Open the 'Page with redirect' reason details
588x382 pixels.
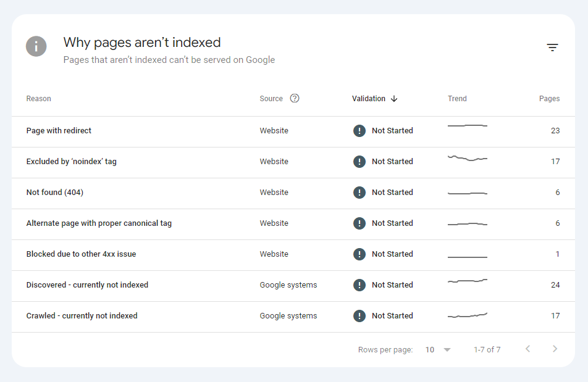tap(59, 130)
